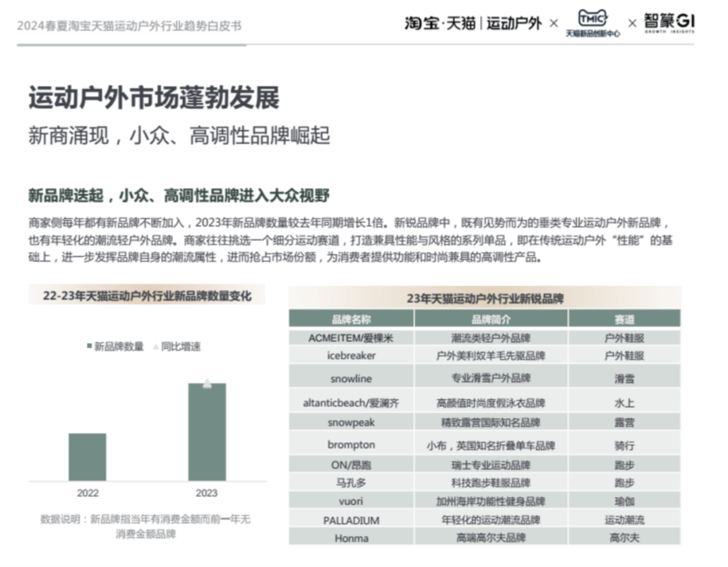Click the 淘宝·天猫 logo in header
This screenshot has width=728, height=567.
(x=440, y=23)
